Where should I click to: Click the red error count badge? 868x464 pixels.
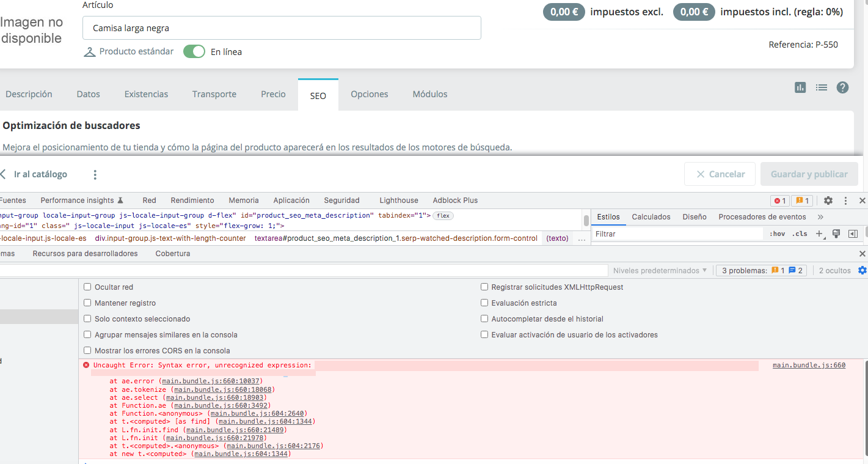[779, 201]
